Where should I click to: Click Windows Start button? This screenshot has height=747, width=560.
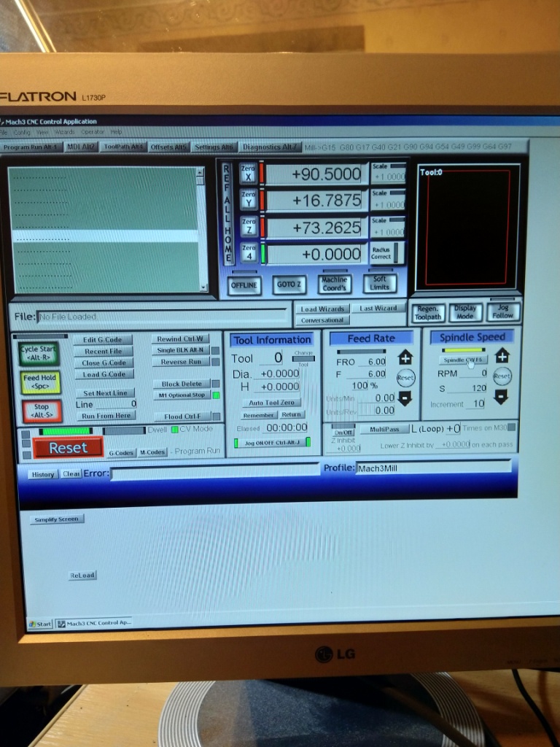pos(40,624)
